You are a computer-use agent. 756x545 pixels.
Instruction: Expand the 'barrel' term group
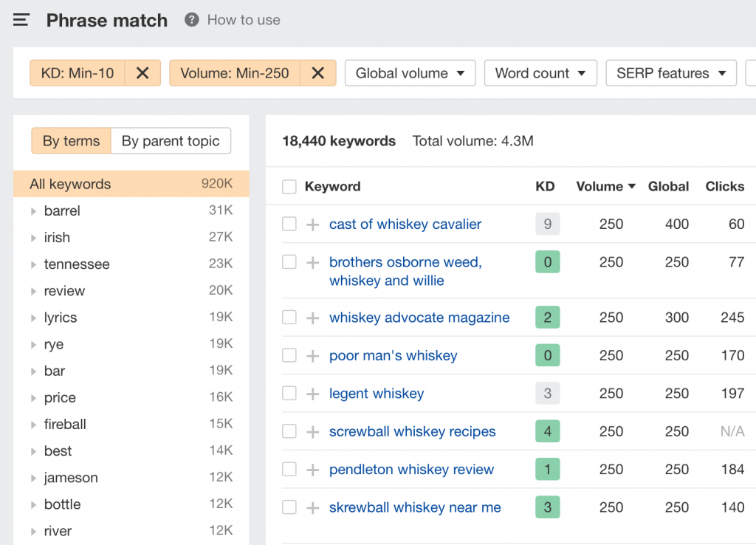pyautogui.click(x=33, y=211)
